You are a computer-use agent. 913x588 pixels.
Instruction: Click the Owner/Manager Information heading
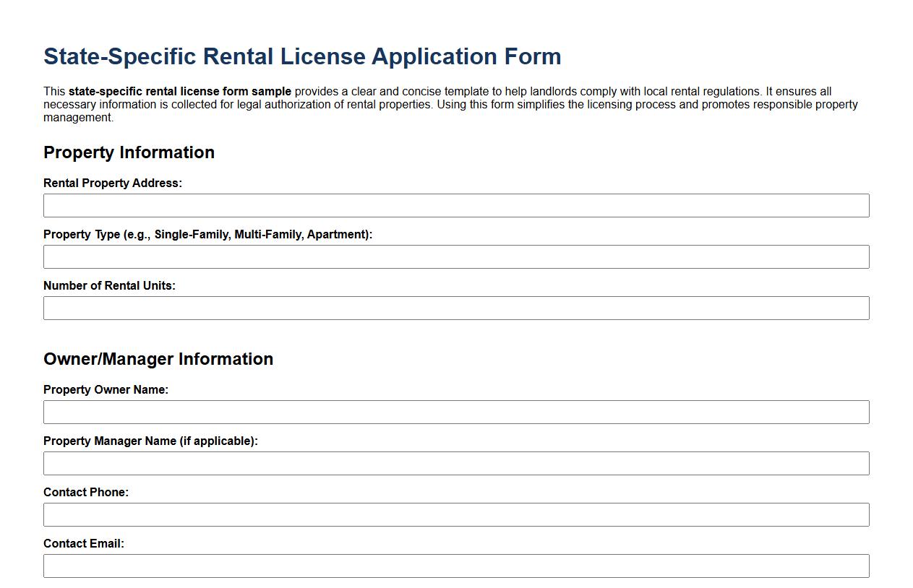point(158,359)
